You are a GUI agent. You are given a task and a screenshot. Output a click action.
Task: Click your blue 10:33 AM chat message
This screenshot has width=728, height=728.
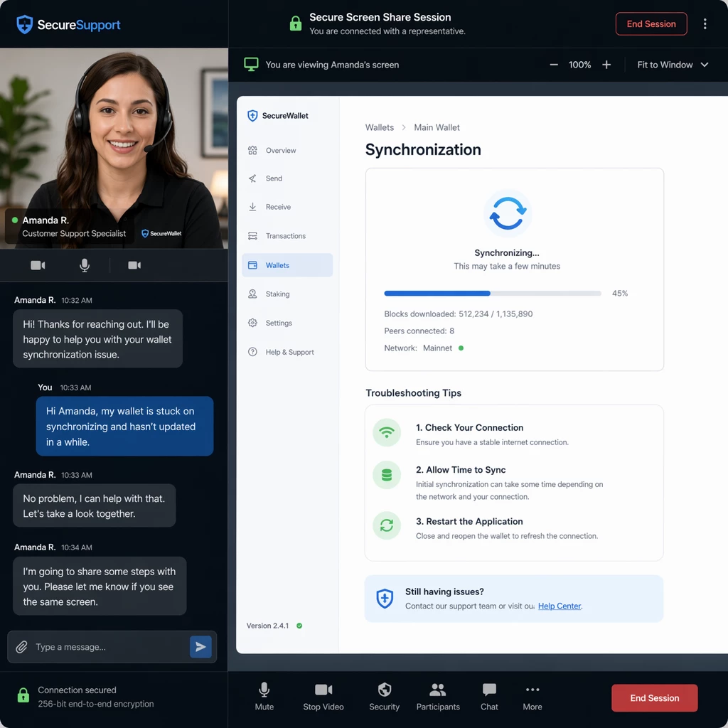click(x=124, y=427)
